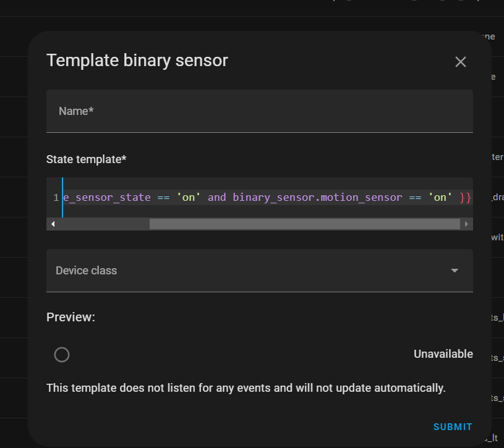Close the Template binary sensor dialog
Image resolution: width=504 pixels, height=448 pixels.
(460, 62)
